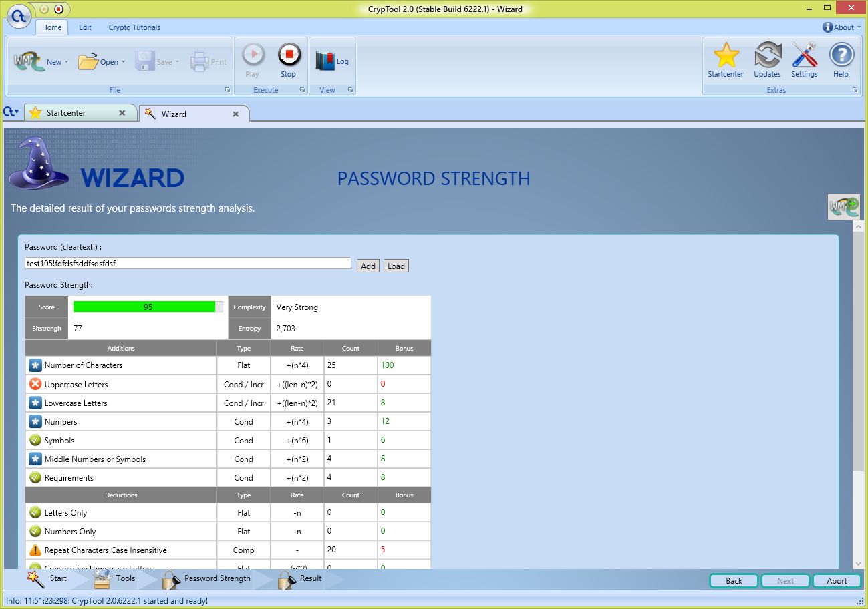
Task: Click the scrollbar down arrow
Action: coord(858,564)
